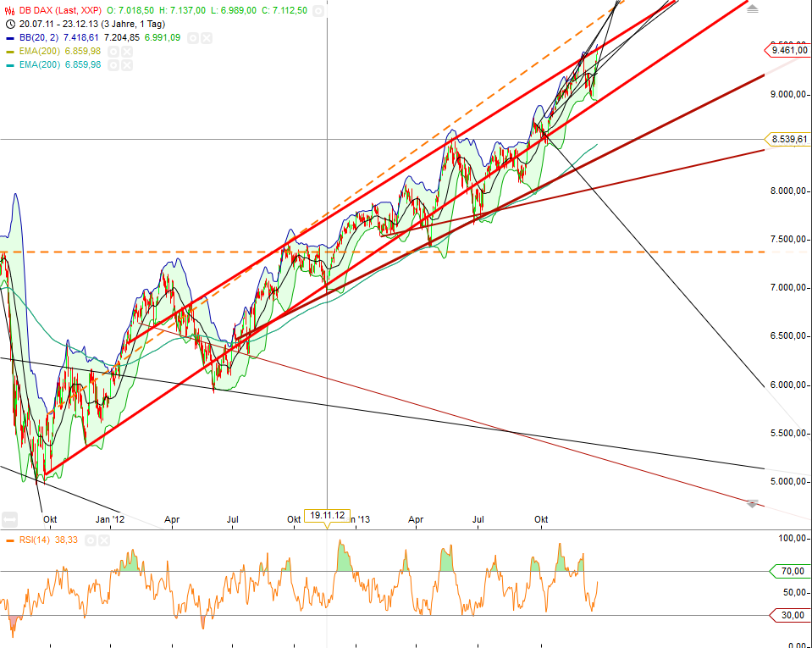Click the RSI 50,00 axis label
The image size is (812, 648).
pos(794,593)
